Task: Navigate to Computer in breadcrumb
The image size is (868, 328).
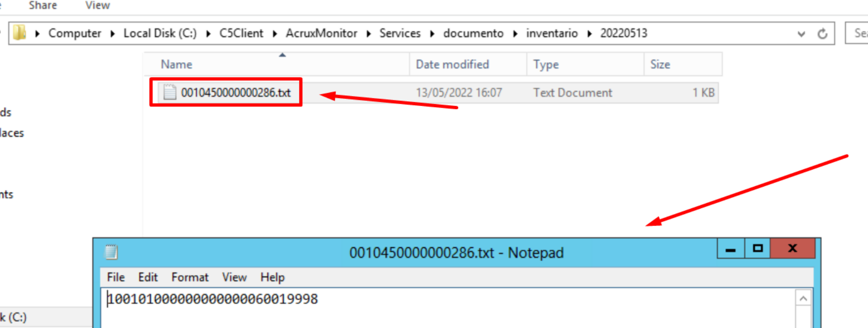Action: (x=75, y=33)
